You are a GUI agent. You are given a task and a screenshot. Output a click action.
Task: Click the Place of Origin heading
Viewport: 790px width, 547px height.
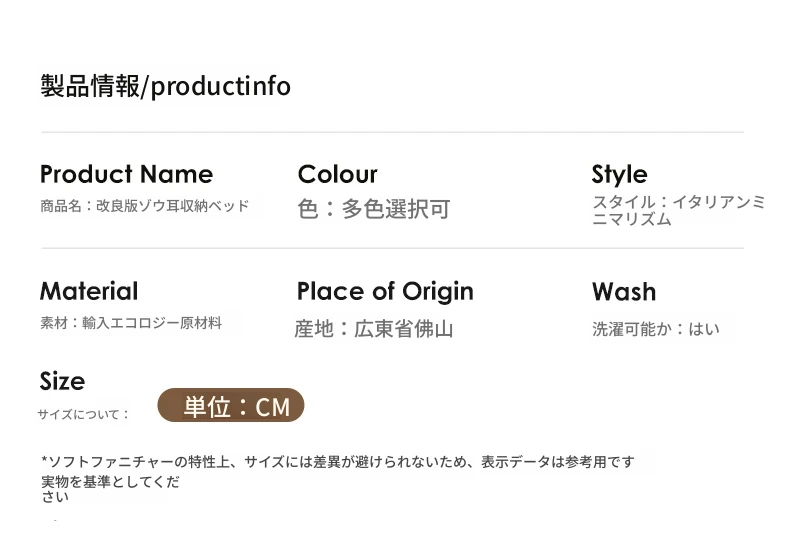coord(385,292)
